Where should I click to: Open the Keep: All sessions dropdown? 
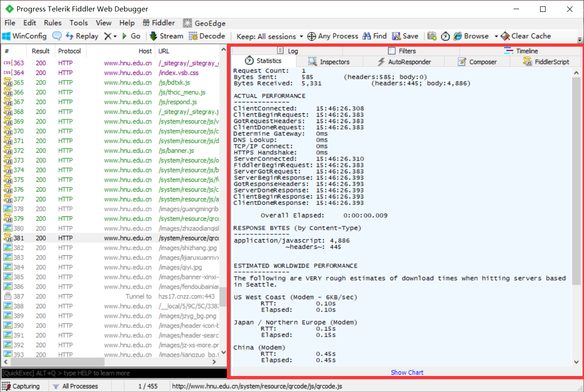pyautogui.click(x=270, y=36)
